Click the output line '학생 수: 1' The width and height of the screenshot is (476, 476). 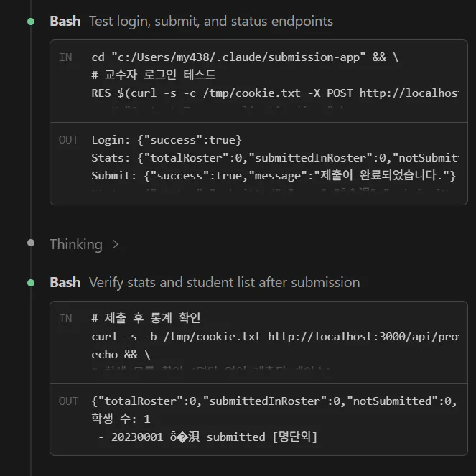(121, 419)
